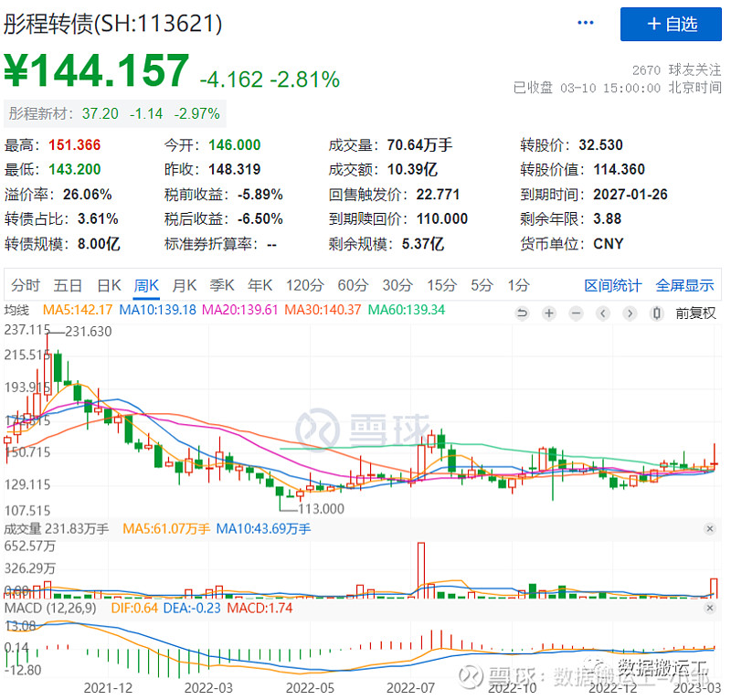Image resolution: width=731 pixels, height=700 pixels.
Task: Click the 转股价 value 32.530
Action: pos(600,145)
